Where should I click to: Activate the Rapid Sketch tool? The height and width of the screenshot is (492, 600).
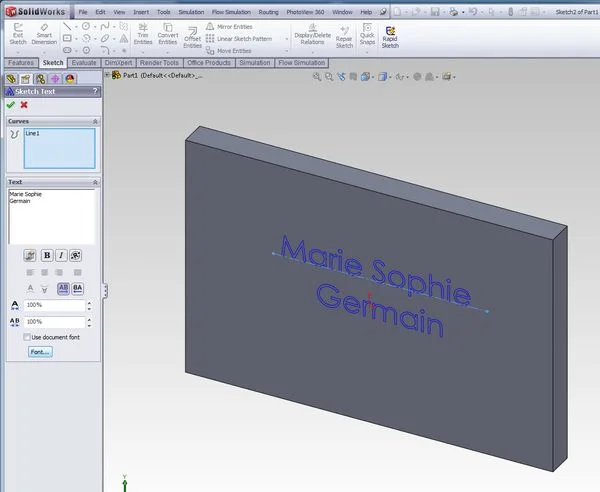390,35
